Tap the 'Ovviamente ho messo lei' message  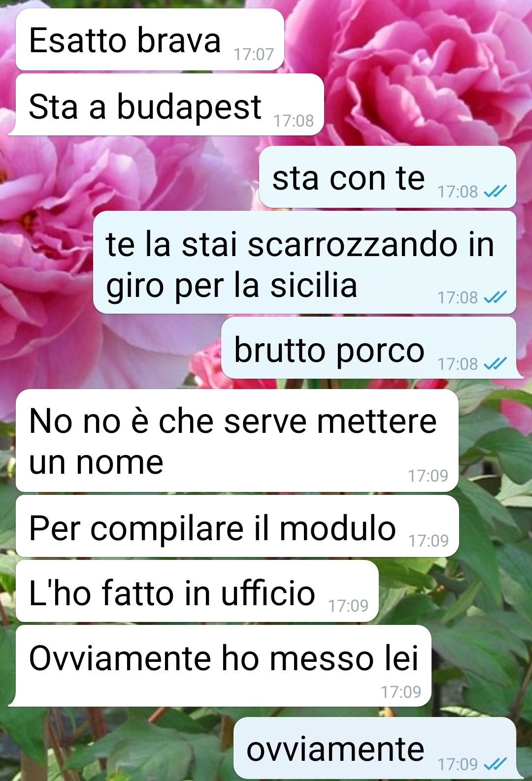220,666
